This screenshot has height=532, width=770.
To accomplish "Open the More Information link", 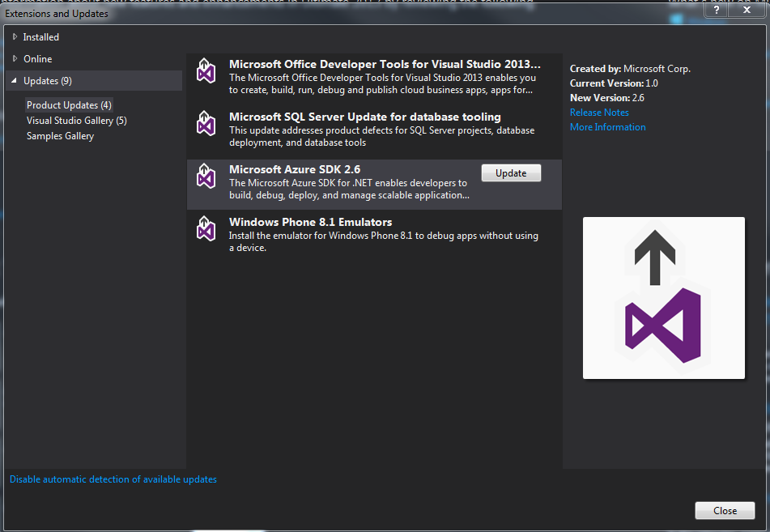I will 607,127.
